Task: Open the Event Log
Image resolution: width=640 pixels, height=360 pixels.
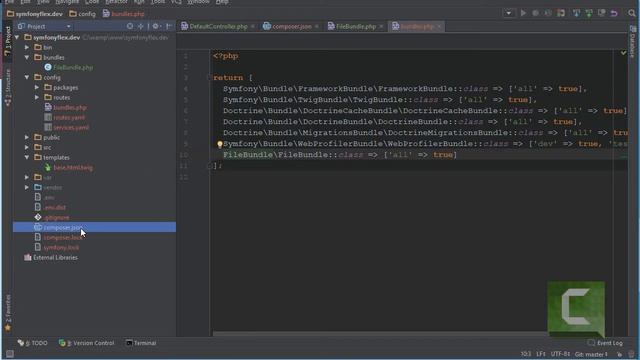Action: pyautogui.click(x=605, y=343)
